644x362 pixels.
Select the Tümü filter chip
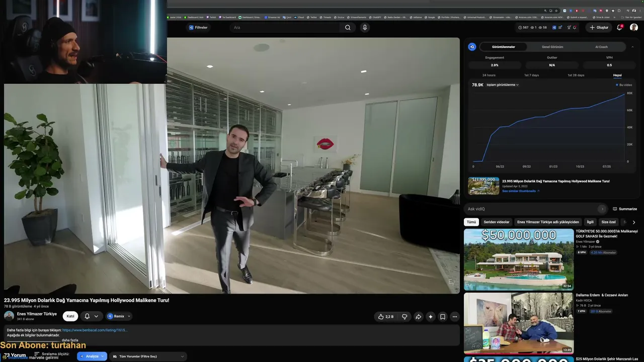coord(471,222)
